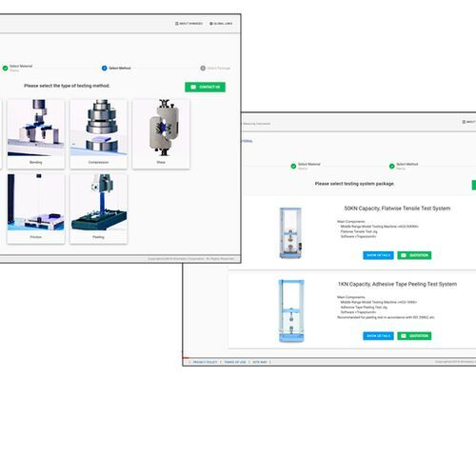
Task: Click the Select Material step checkmark in method window
Action: (5, 69)
